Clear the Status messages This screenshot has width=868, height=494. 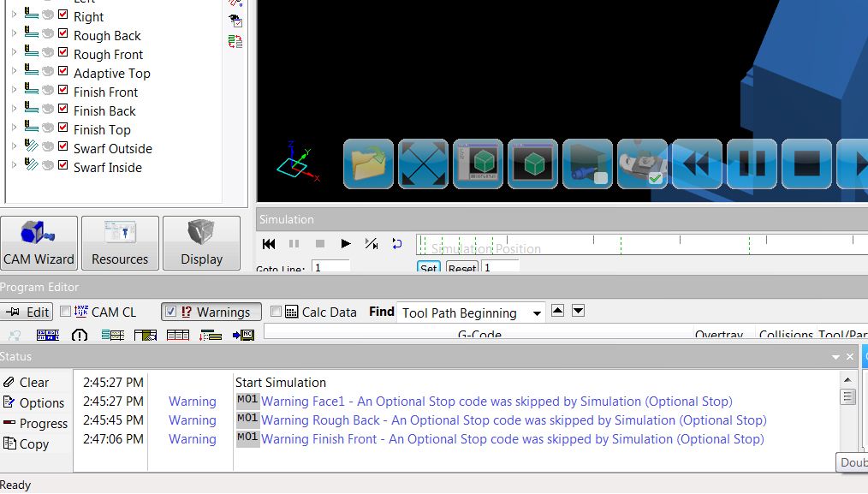(26, 383)
